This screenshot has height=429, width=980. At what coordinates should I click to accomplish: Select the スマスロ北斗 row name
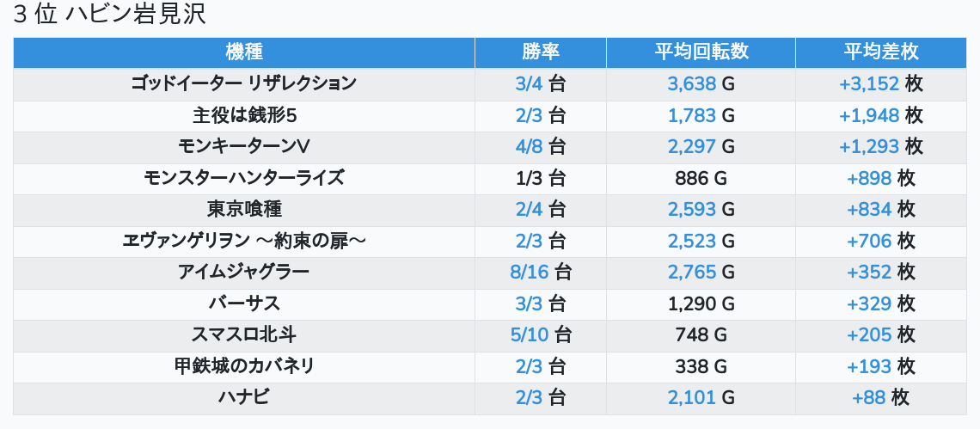coord(244,334)
